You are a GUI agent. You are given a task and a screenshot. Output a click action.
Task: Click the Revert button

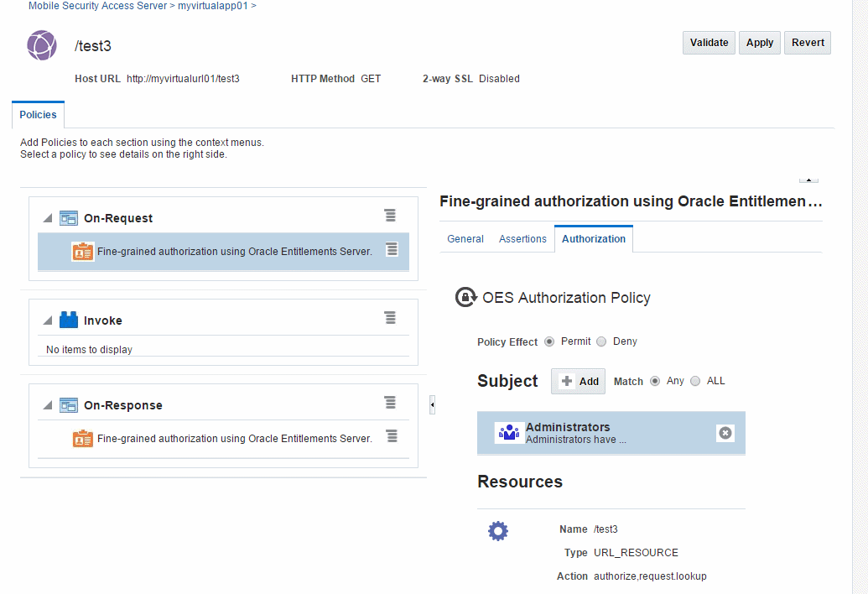[808, 43]
